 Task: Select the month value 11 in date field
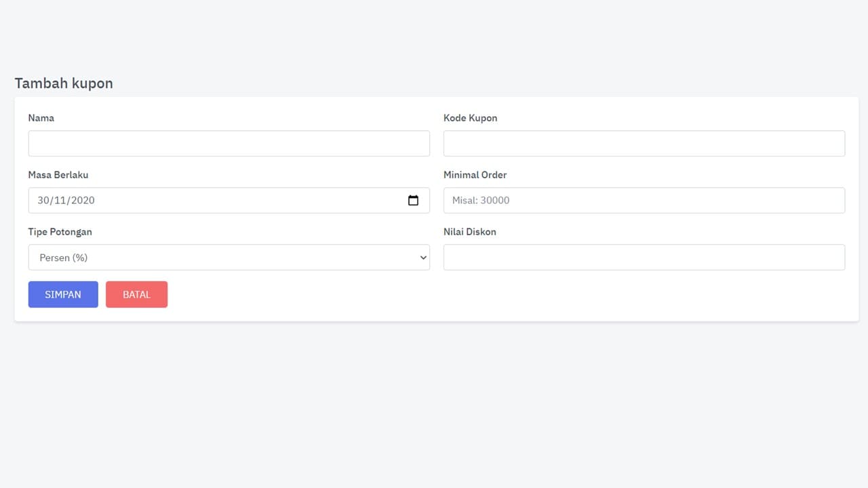pyautogui.click(x=60, y=201)
